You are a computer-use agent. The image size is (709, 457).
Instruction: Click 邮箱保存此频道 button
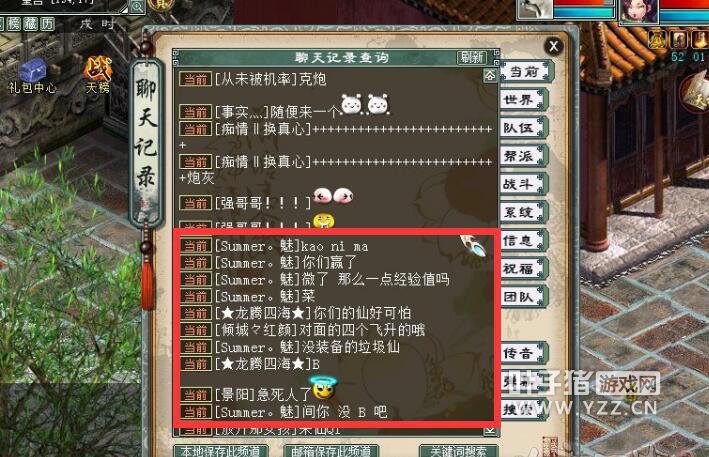[331, 451]
